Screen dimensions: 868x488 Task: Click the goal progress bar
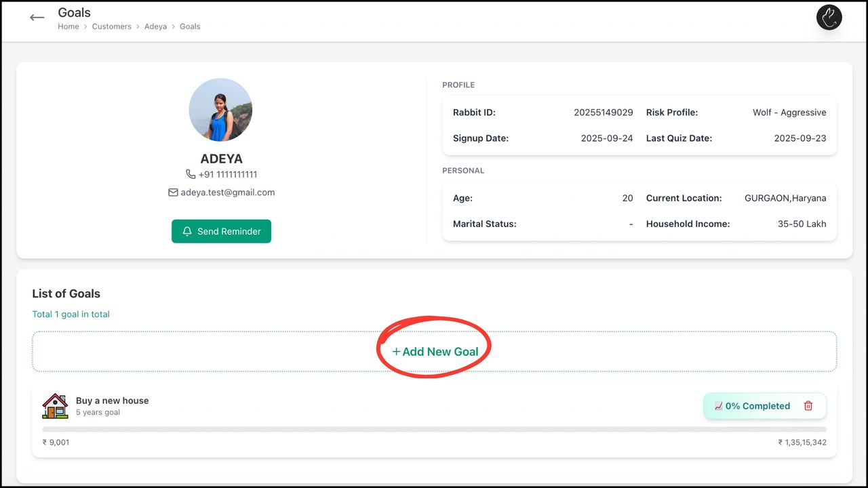click(434, 429)
